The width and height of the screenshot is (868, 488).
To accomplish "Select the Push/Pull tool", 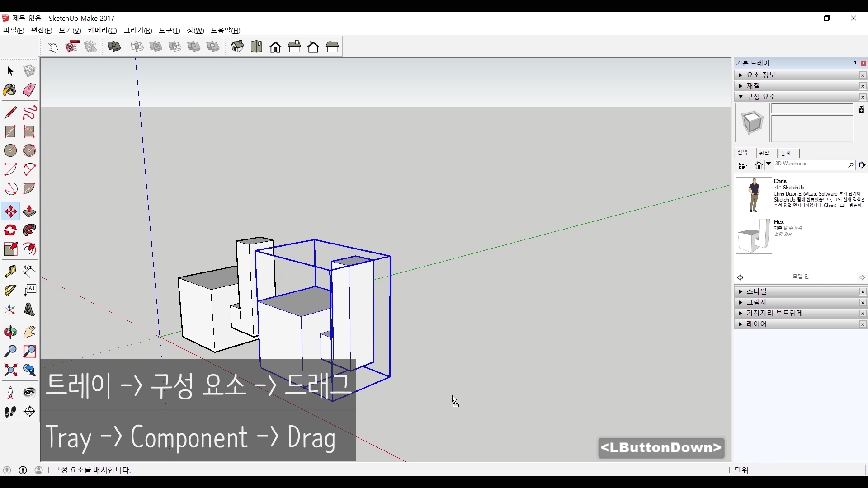I will pos(29,211).
